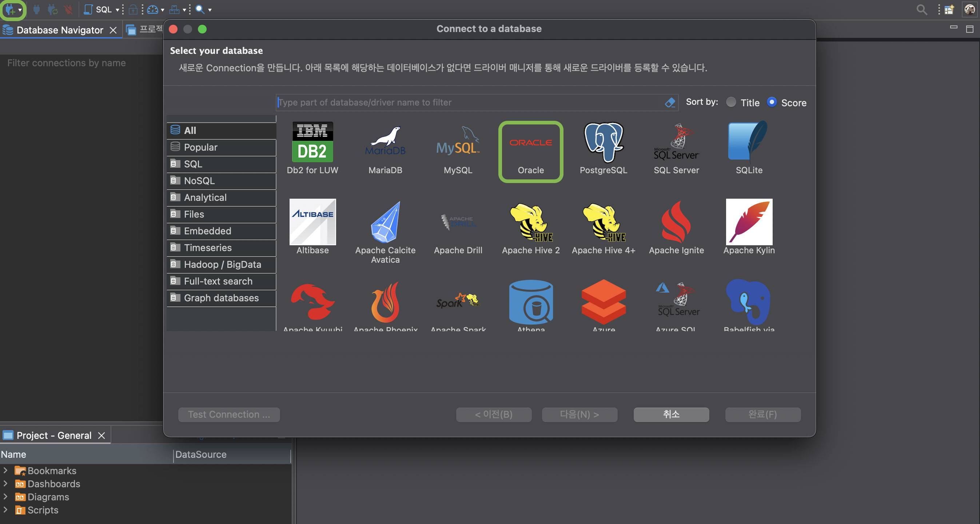The width and height of the screenshot is (980, 524).
Task: Select the Db2 for LUW database
Action: (x=312, y=149)
